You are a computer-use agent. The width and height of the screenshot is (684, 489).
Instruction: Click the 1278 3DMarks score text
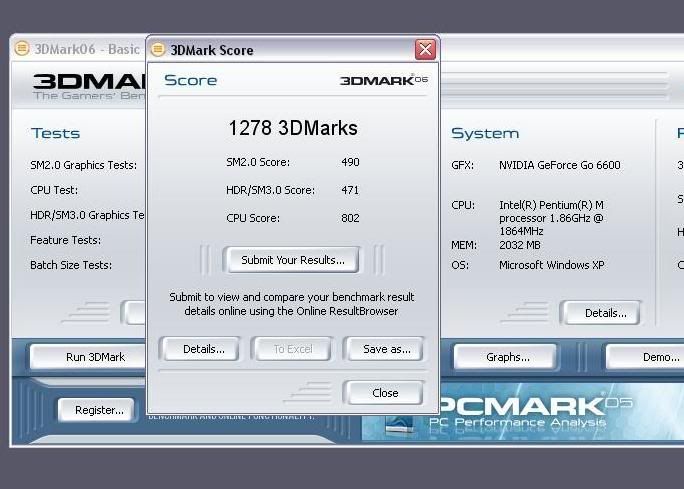[293, 128]
